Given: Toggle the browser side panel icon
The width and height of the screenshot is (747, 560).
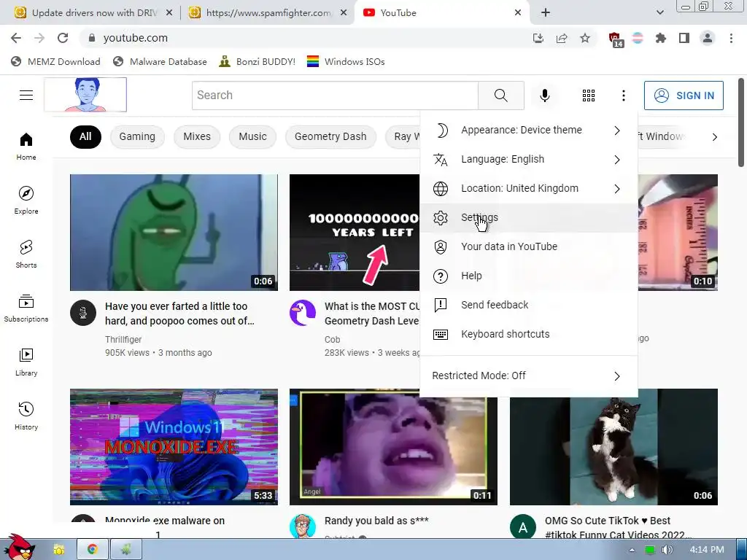Looking at the screenshot, I should [684, 38].
